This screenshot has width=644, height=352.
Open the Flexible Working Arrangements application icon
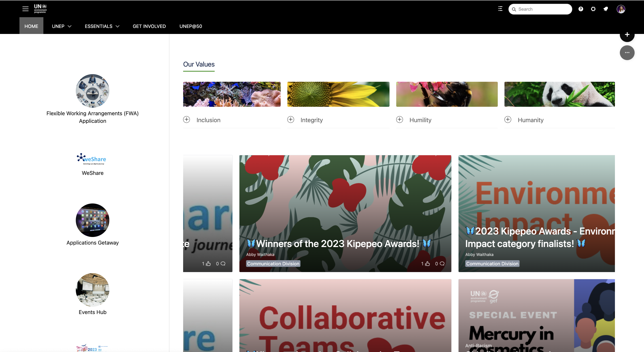pyautogui.click(x=93, y=91)
